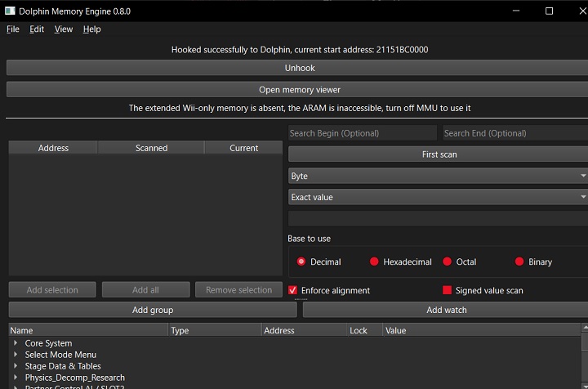Click the Add selection button
This screenshot has width=588, height=389.
tap(52, 289)
